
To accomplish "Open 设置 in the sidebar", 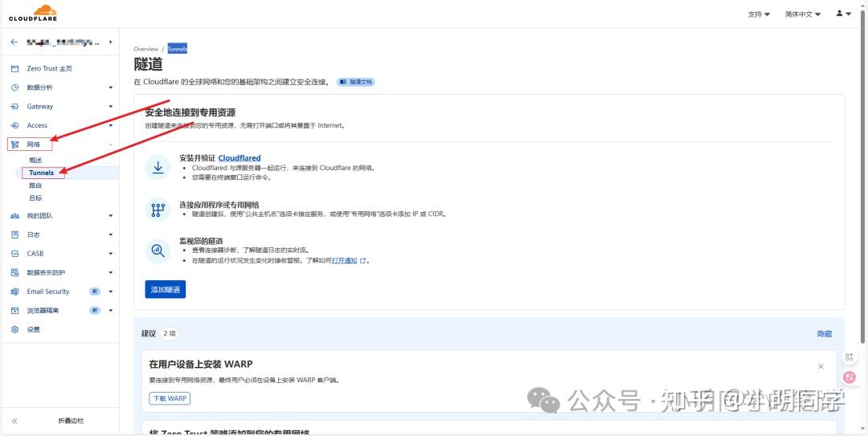I will pos(33,329).
